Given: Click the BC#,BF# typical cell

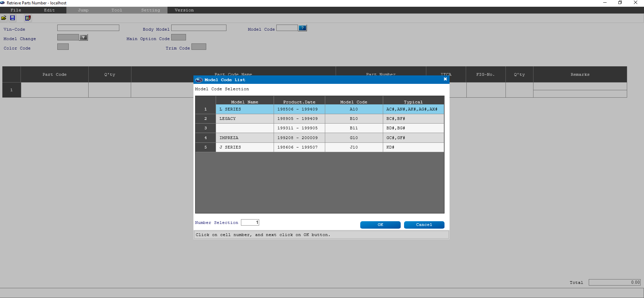Looking at the screenshot, I should click(413, 119).
